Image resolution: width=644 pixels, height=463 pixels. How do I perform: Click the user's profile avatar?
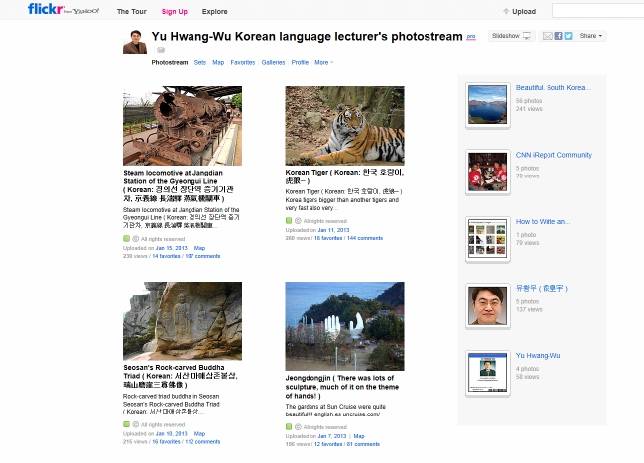point(134,42)
